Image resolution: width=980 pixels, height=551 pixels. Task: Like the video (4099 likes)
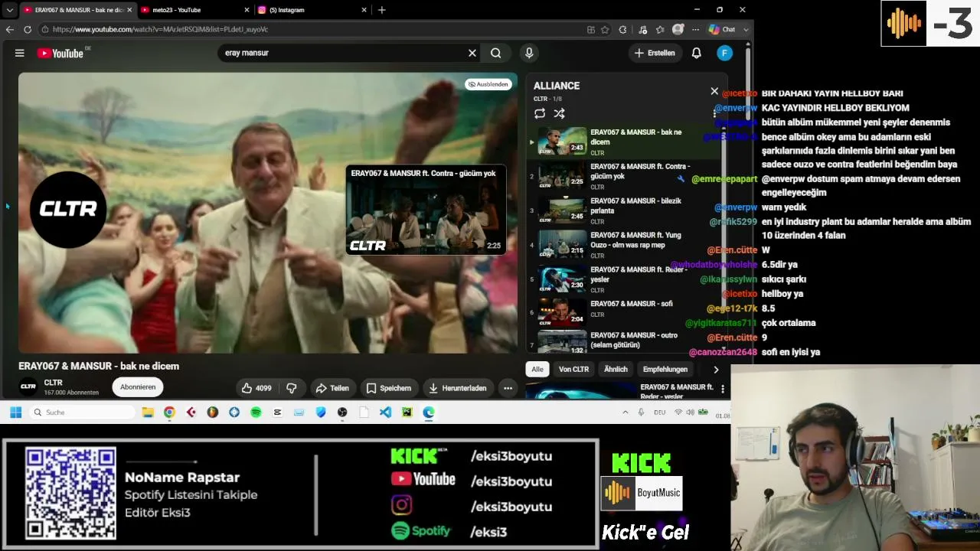point(256,388)
